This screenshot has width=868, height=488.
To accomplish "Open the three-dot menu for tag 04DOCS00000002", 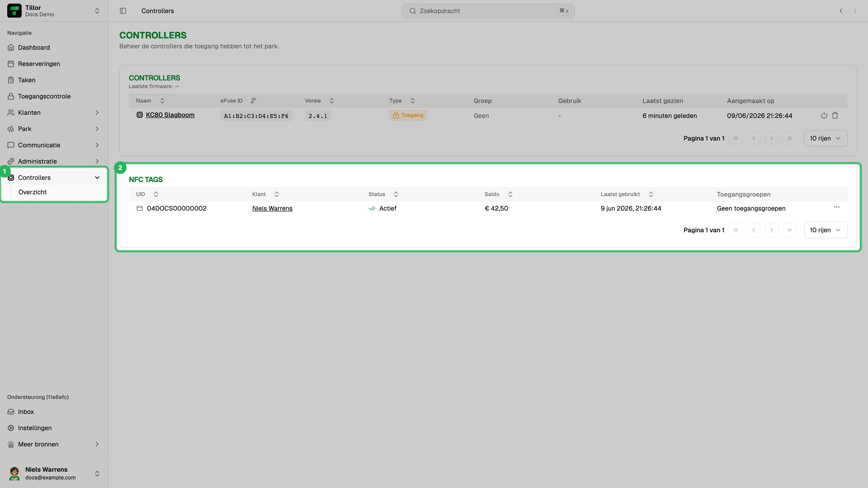I will (x=837, y=207).
